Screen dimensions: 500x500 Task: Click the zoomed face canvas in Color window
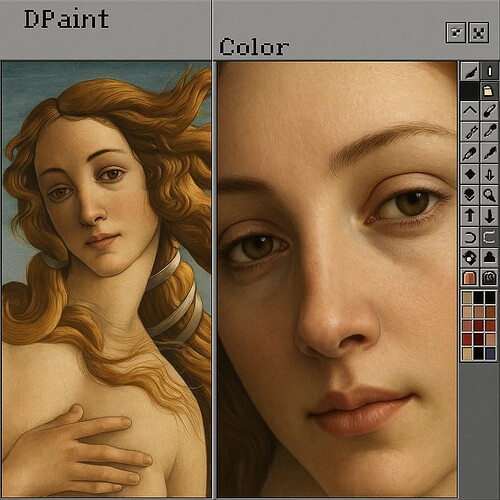click(337, 279)
